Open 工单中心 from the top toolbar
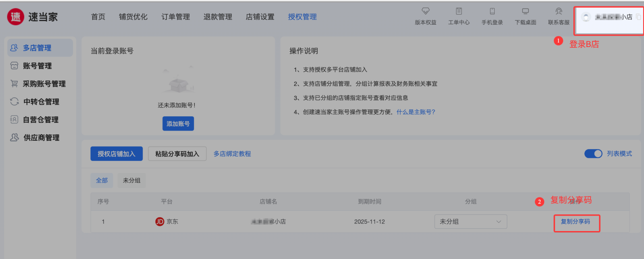 tap(459, 11)
